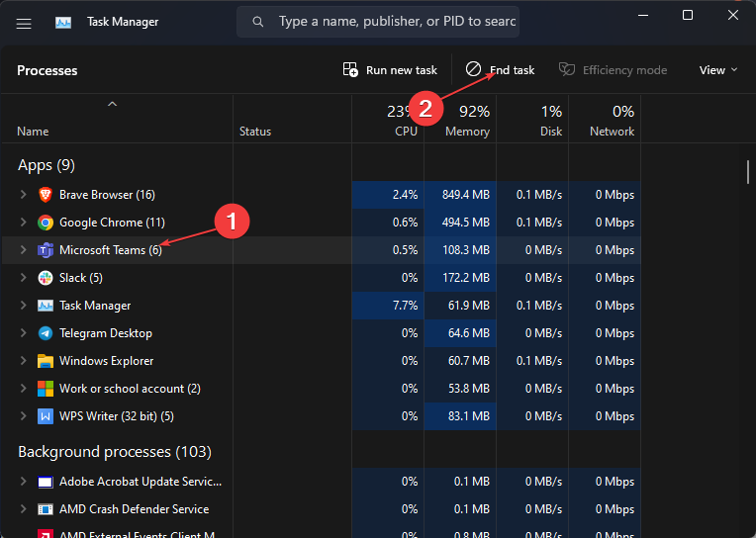
Task: Click the 64.6 MB memory cell
Action: point(460,333)
